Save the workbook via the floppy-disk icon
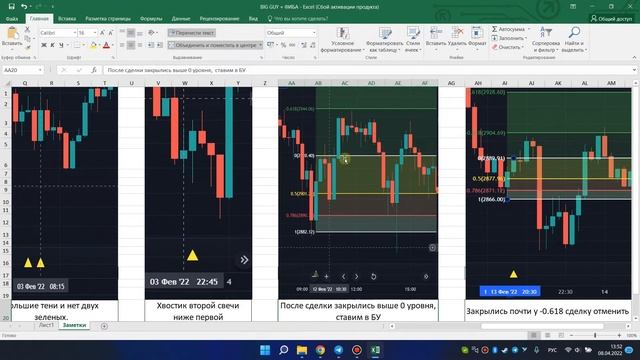 point(11,7)
